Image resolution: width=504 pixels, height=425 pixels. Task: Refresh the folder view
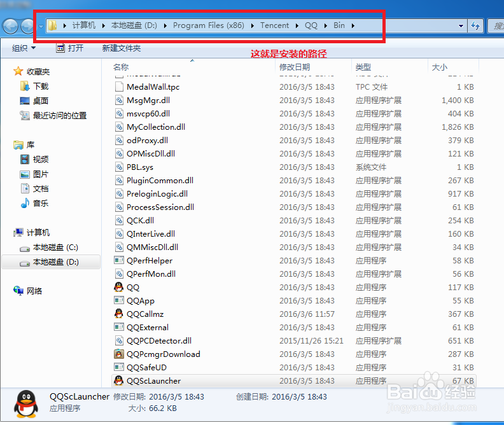click(x=475, y=25)
